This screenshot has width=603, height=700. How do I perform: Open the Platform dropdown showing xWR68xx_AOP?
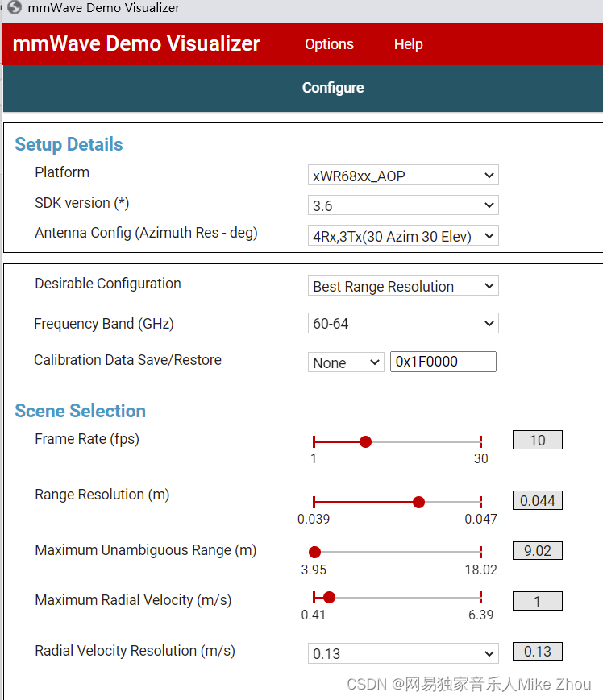pos(403,176)
